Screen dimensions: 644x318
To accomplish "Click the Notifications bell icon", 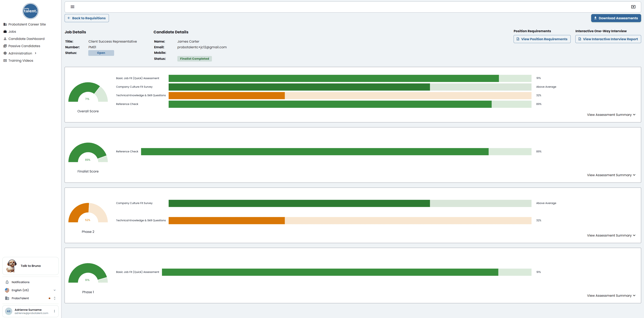I will pyautogui.click(x=7, y=282).
